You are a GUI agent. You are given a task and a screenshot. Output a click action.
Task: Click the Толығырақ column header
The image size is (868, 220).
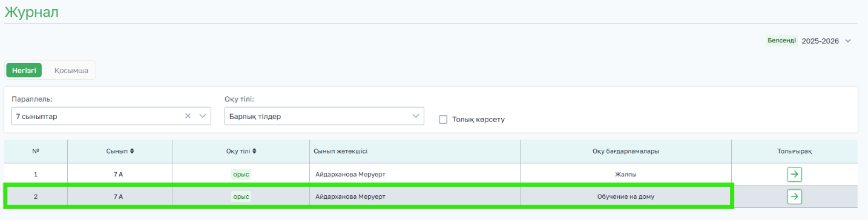coord(795,151)
